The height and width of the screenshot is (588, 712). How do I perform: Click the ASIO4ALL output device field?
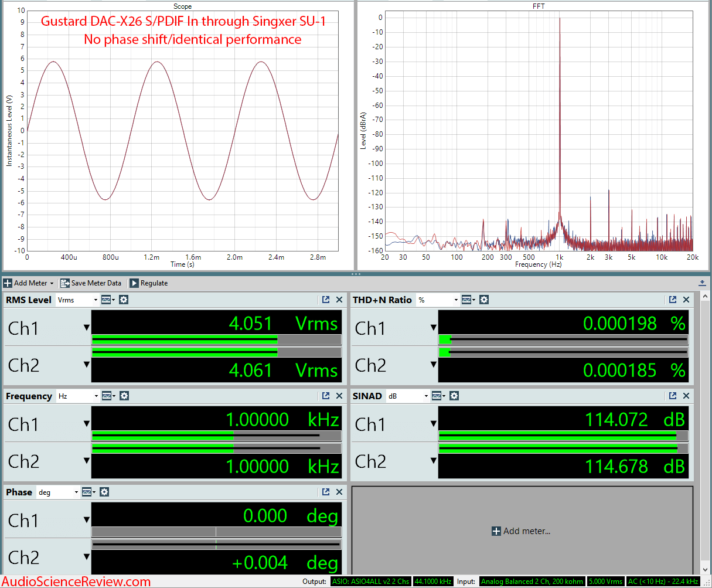click(371, 582)
